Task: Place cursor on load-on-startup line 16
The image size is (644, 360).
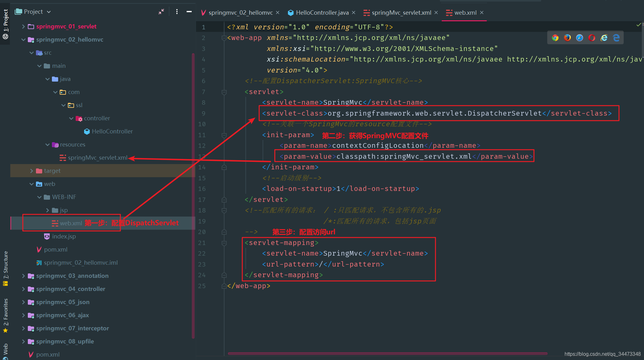Action: 340,189
